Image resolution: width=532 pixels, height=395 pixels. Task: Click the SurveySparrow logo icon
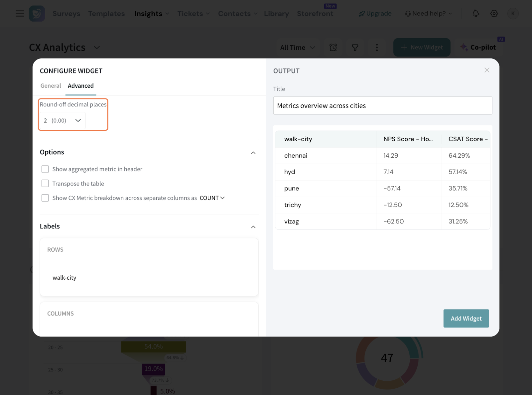tap(37, 14)
